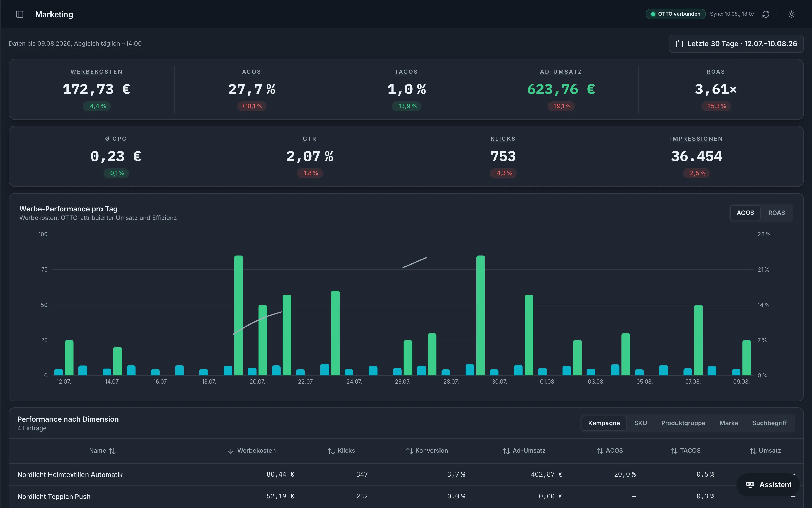This screenshot has width=812, height=508.
Task: Click the down arrow beside Werbekosten column
Action: point(231,451)
